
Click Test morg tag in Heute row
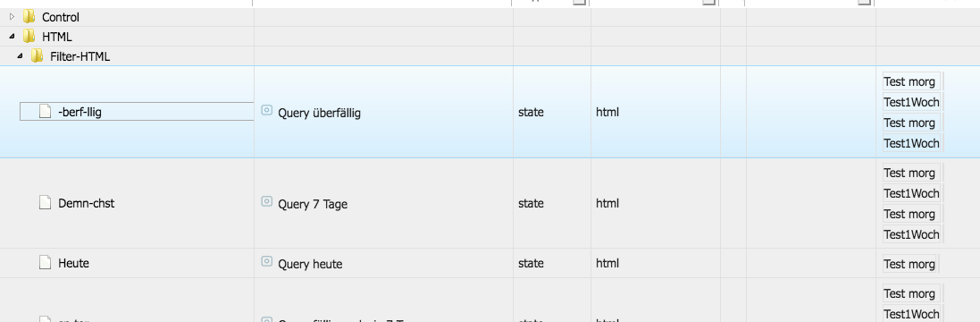point(910,264)
